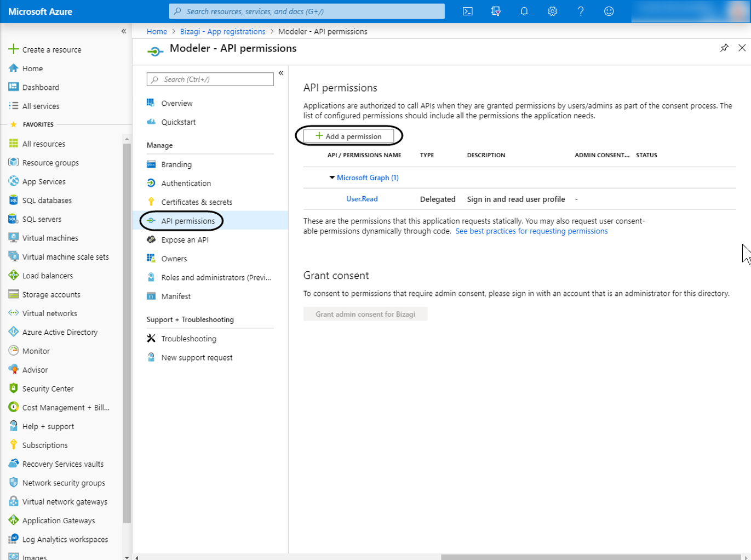Click the SQL servers icon
The image size is (751, 560).
(14, 219)
